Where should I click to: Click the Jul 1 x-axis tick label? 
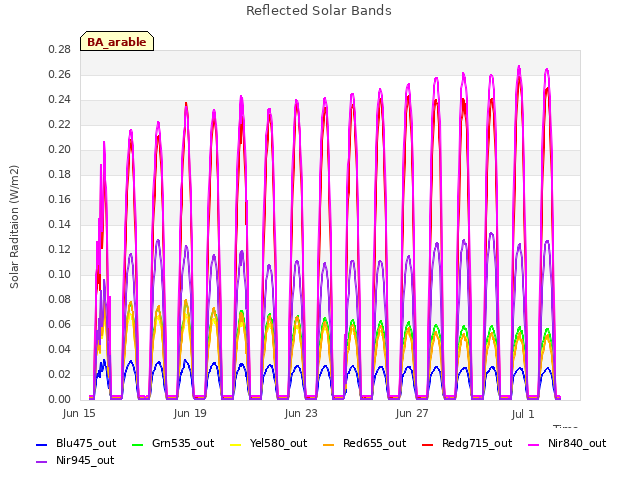tap(523, 414)
